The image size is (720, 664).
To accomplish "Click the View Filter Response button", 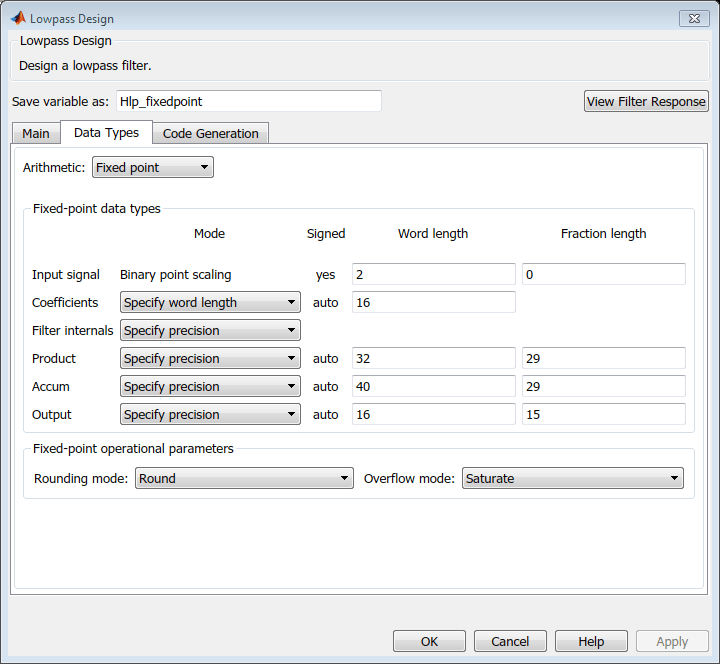I will click(646, 101).
